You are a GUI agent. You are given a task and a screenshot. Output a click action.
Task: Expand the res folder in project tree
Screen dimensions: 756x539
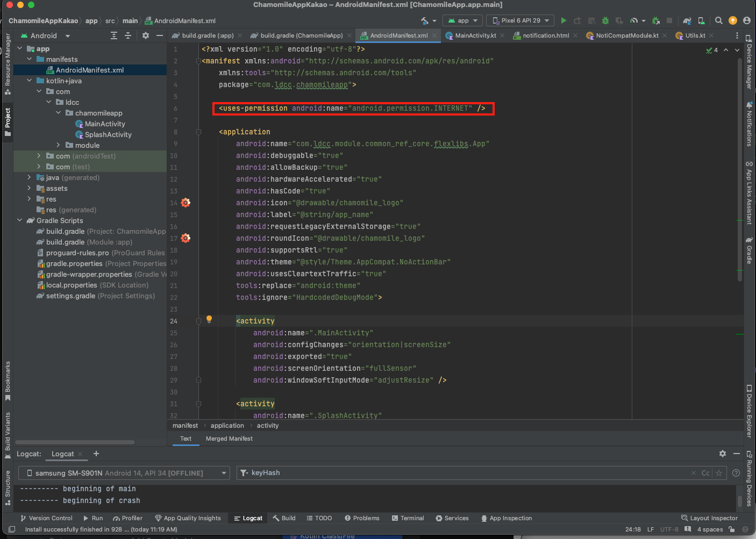pos(29,199)
